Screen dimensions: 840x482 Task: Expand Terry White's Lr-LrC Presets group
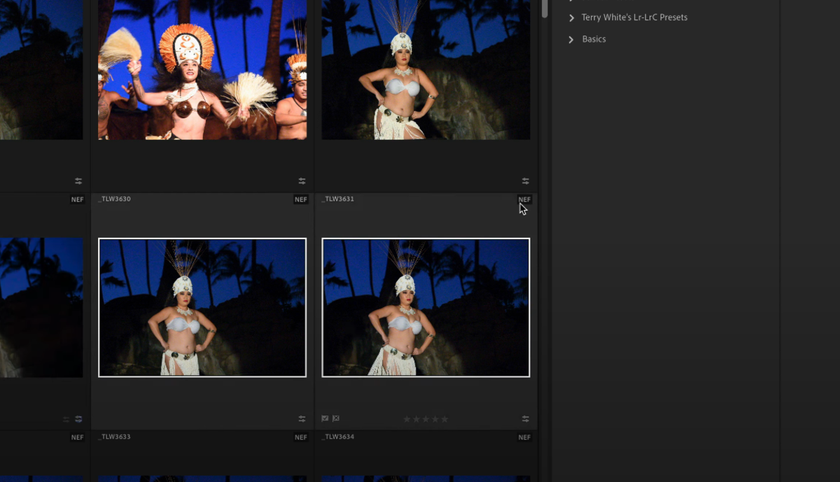(571, 18)
